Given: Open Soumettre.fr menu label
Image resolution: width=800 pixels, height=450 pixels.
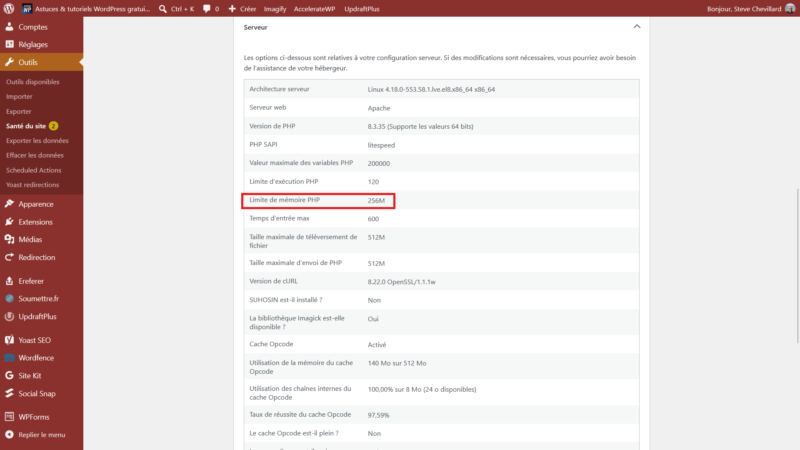Looking at the screenshot, I should pyautogui.click(x=39, y=298).
